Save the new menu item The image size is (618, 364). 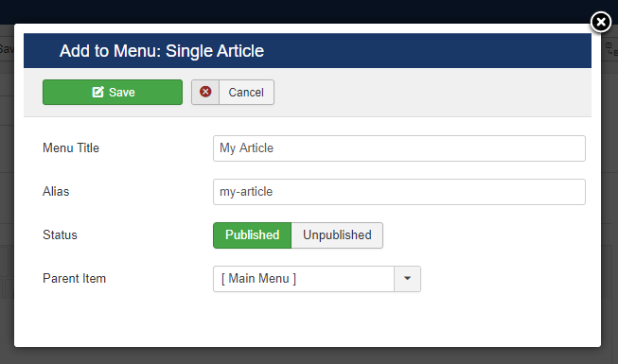pyautogui.click(x=113, y=93)
